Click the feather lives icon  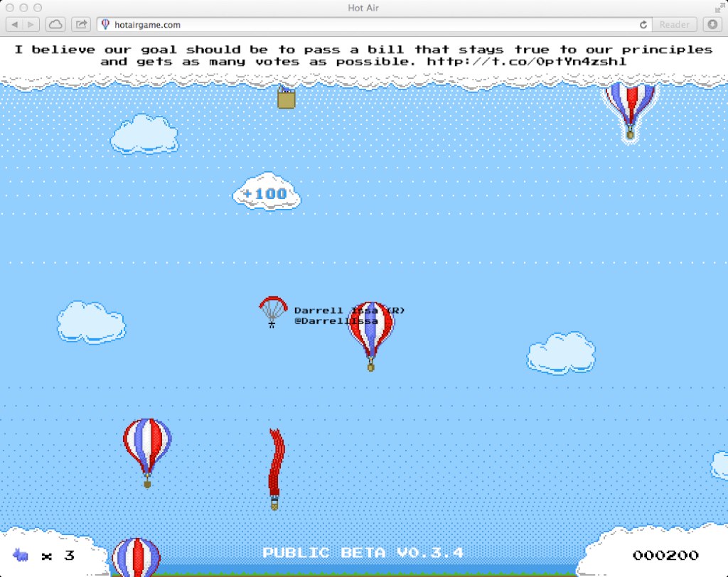coord(21,554)
